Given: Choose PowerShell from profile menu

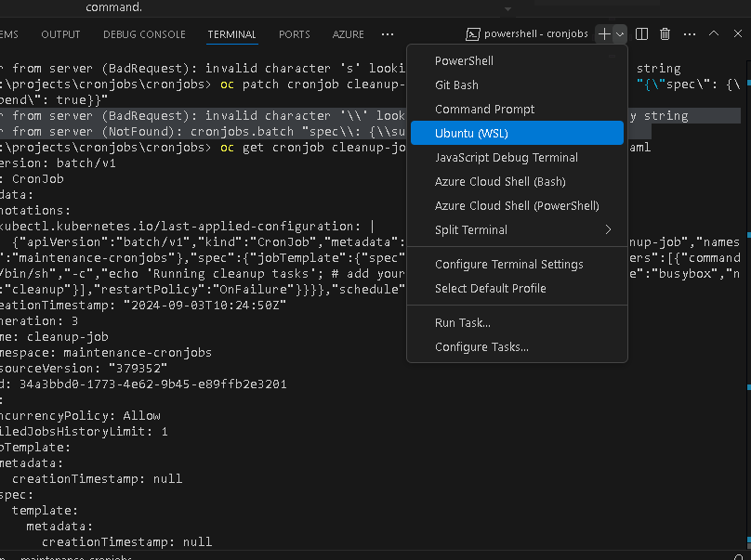Looking at the screenshot, I should 517,60.
